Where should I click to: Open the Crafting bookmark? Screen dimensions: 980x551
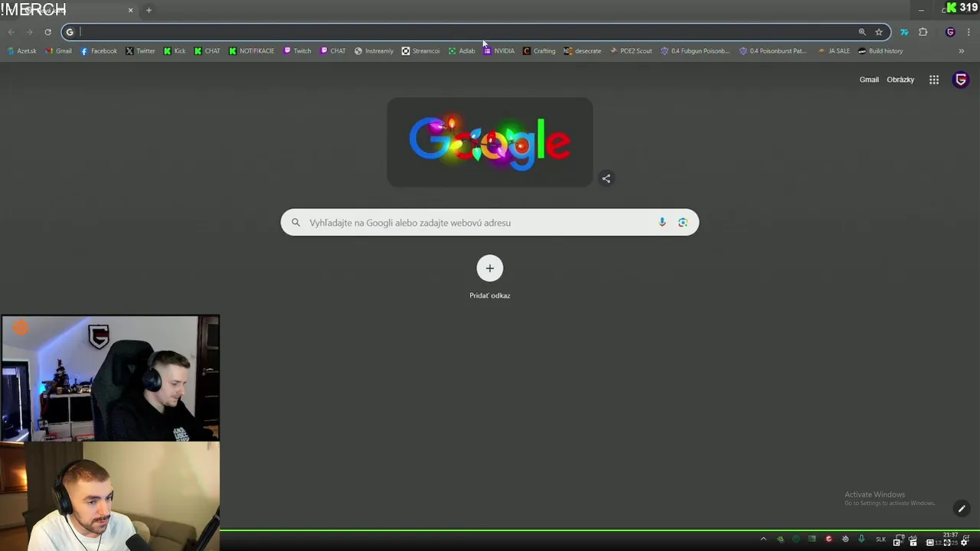(x=540, y=51)
